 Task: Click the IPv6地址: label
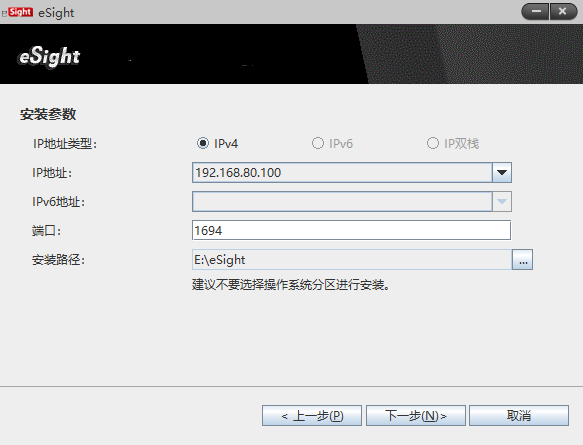point(59,201)
